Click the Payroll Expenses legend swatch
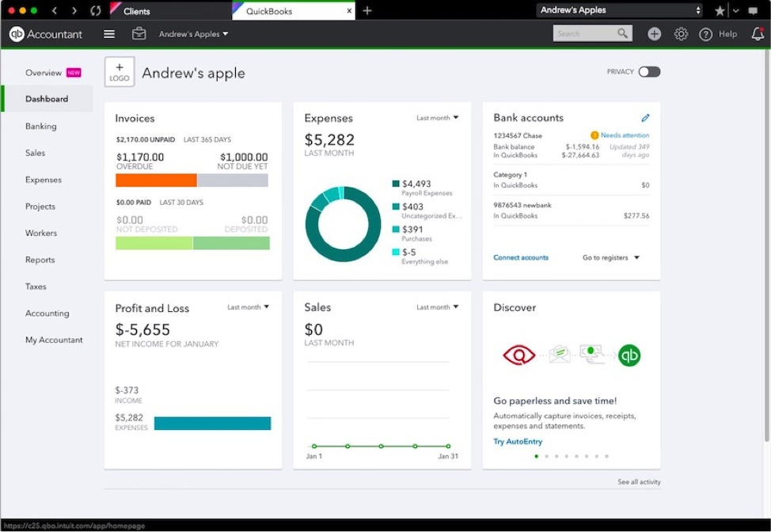 pyautogui.click(x=396, y=184)
